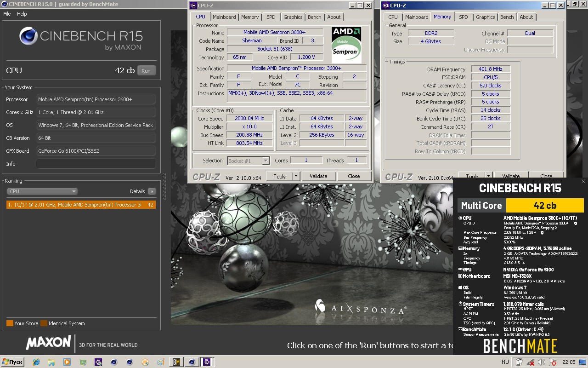Click the memory Type DDR2 value

[x=430, y=34]
